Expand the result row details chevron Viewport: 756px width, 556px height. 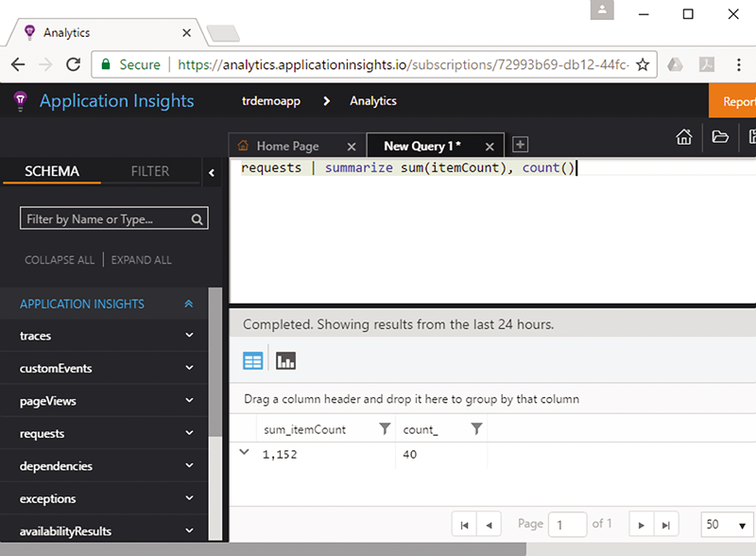(246, 453)
